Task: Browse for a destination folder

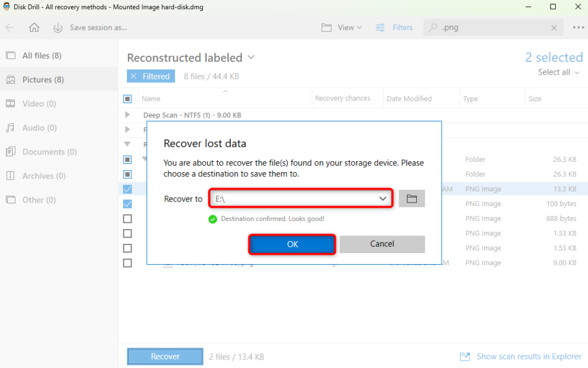Action: click(412, 198)
